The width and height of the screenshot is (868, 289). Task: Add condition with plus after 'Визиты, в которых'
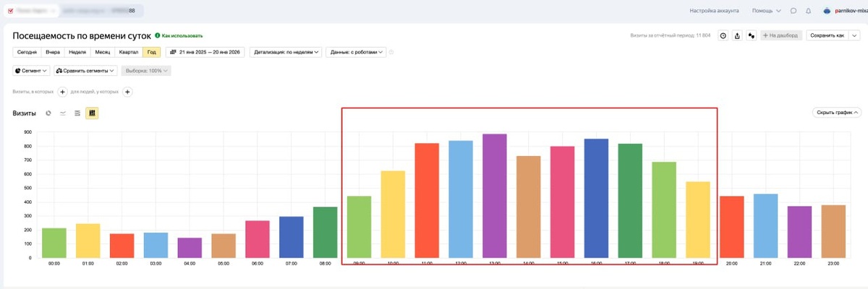(x=62, y=92)
